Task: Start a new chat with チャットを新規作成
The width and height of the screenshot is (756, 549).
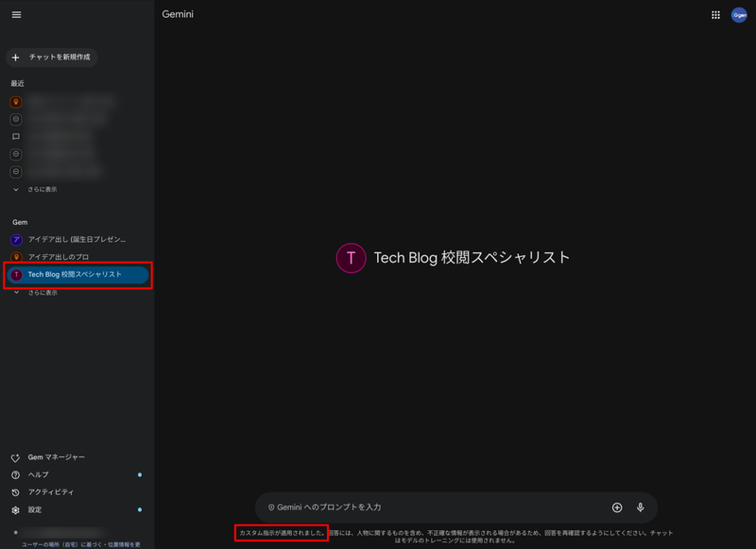Action: click(x=52, y=58)
